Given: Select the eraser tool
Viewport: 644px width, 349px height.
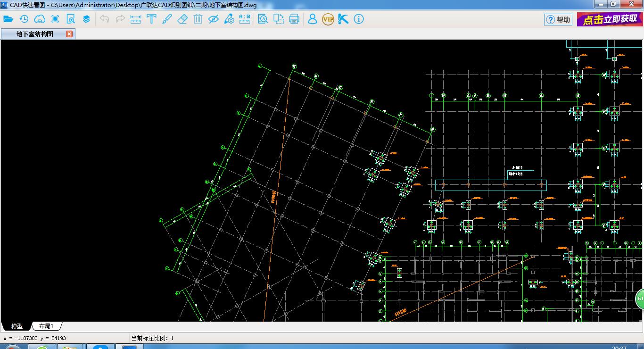Looking at the screenshot, I should (x=182, y=19).
